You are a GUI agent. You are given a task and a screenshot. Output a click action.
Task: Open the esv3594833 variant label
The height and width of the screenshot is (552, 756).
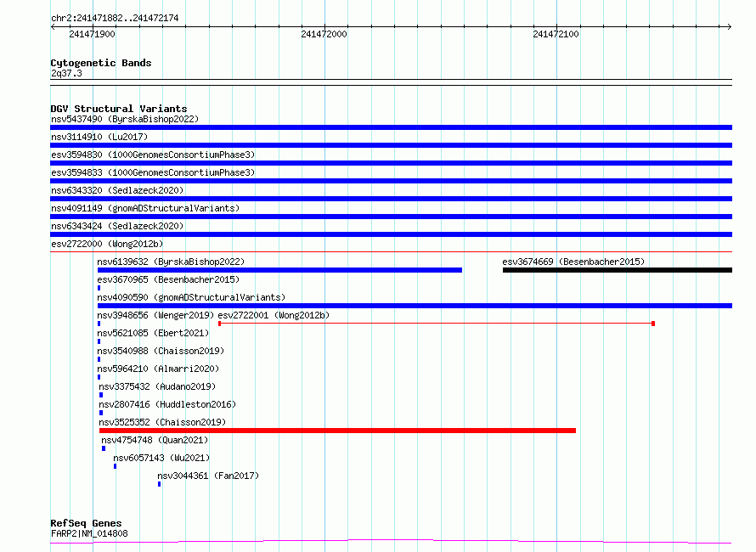152,172
